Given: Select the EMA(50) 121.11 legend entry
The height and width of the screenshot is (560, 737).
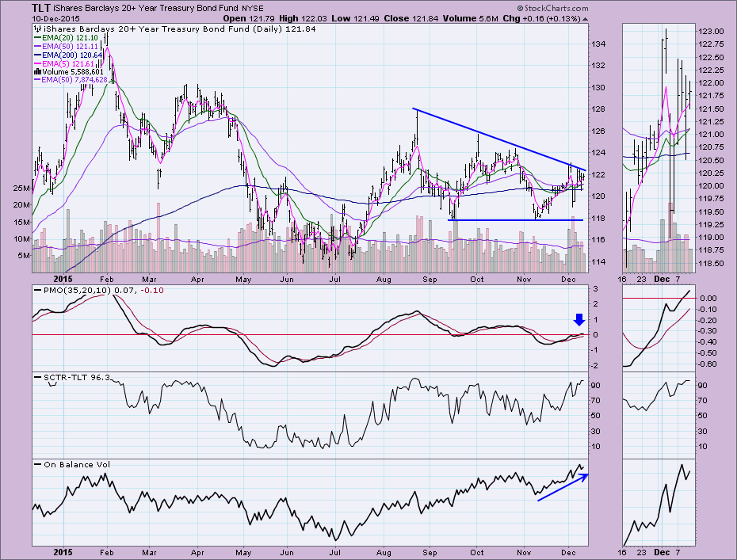Looking at the screenshot, I should pyautogui.click(x=67, y=47).
